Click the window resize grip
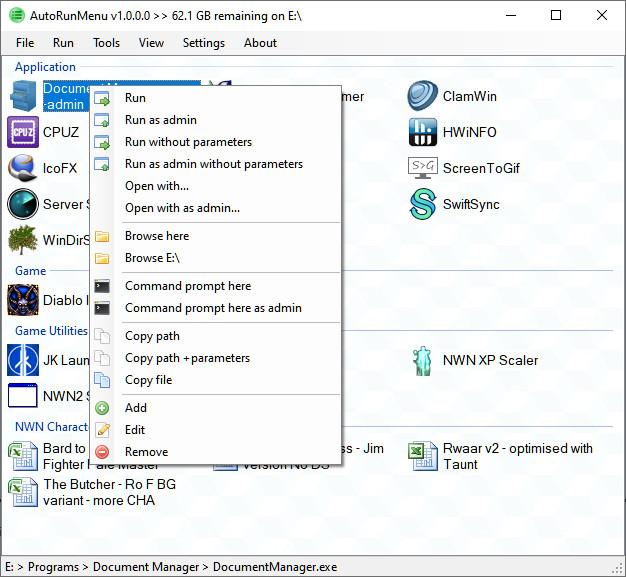 pos(618,568)
